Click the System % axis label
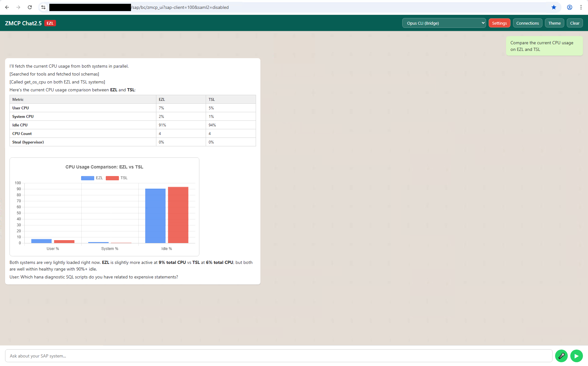This screenshot has height=366, width=588. click(x=110, y=249)
